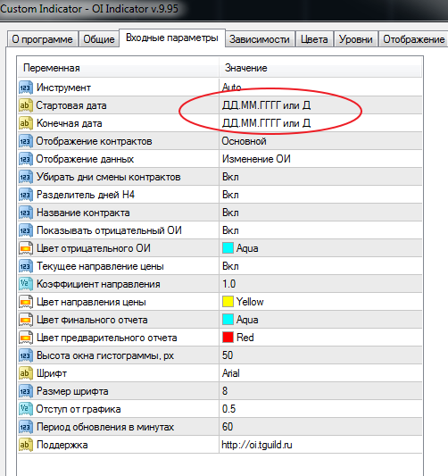
Task: Click the icon beside Высота окна гистограммы
Action: 26,355
